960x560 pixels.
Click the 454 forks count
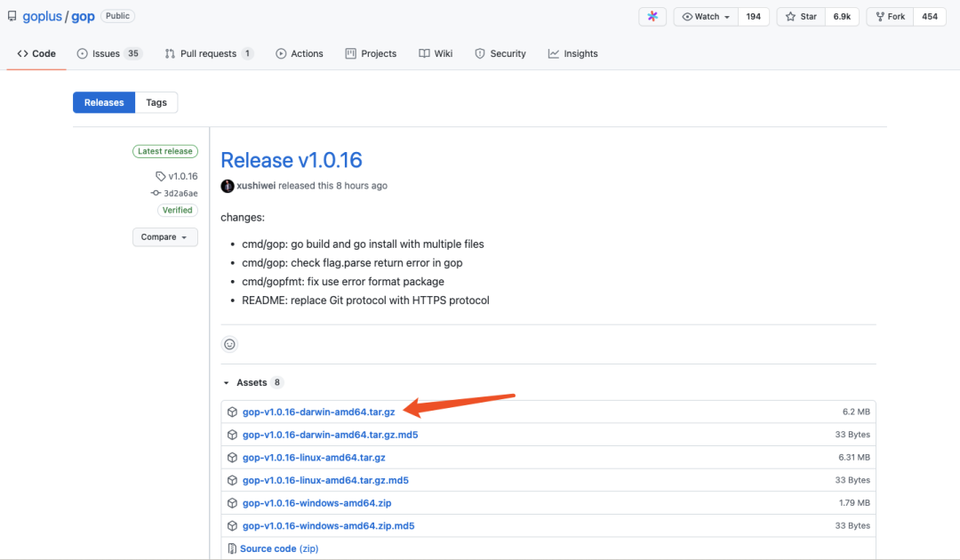[930, 17]
